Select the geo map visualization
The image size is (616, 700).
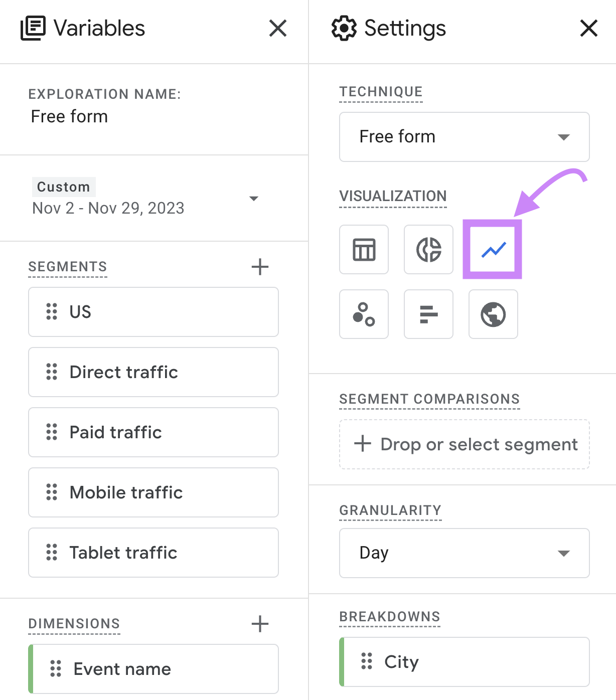click(x=493, y=314)
